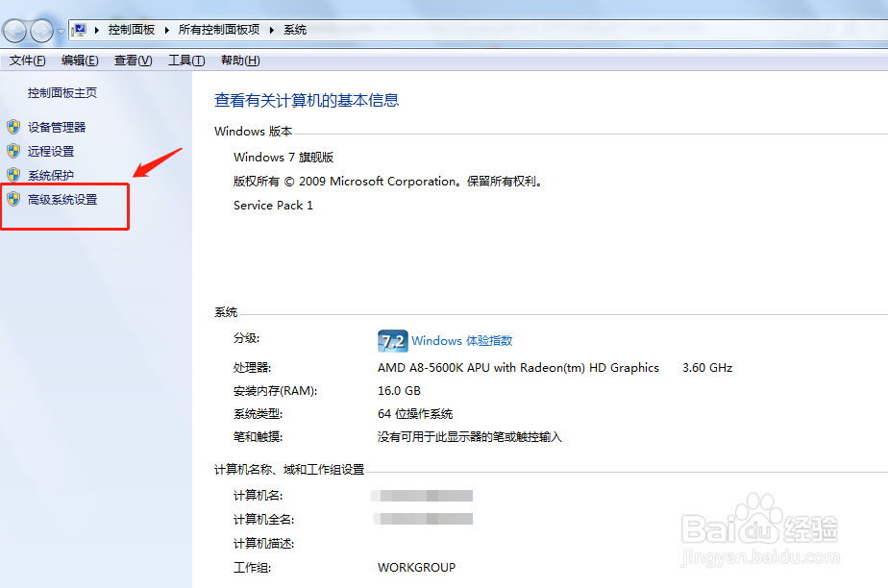Click the WORKGROUP value
The height and width of the screenshot is (588, 888).
pyautogui.click(x=416, y=568)
